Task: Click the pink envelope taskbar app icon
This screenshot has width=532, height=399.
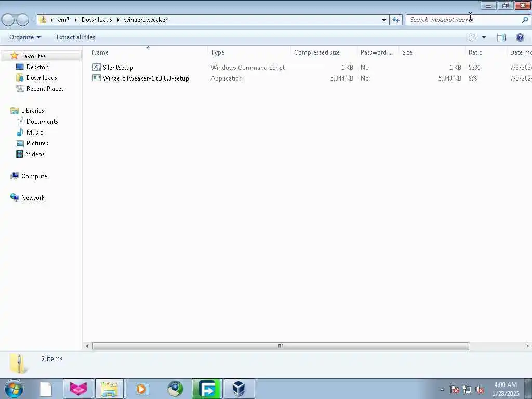Action: point(78,389)
